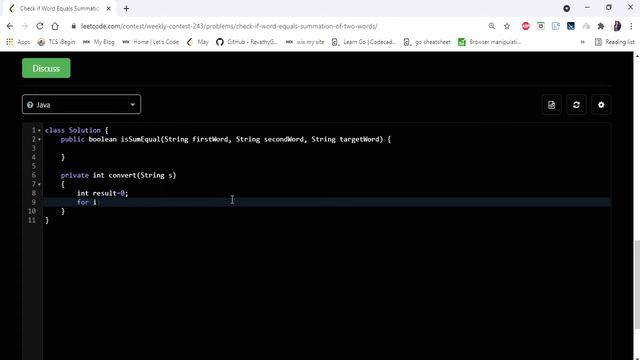Viewport: 640px width, 360px height.
Task: Click the question mark icon beside Java
Action: tap(30, 105)
